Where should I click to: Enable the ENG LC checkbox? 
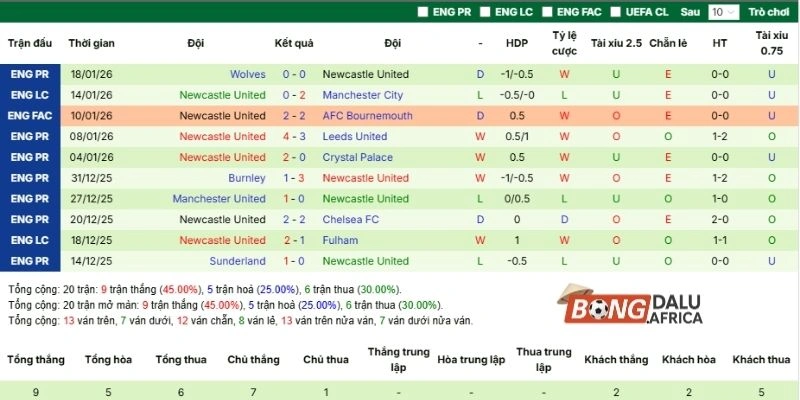(x=486, y=12)
